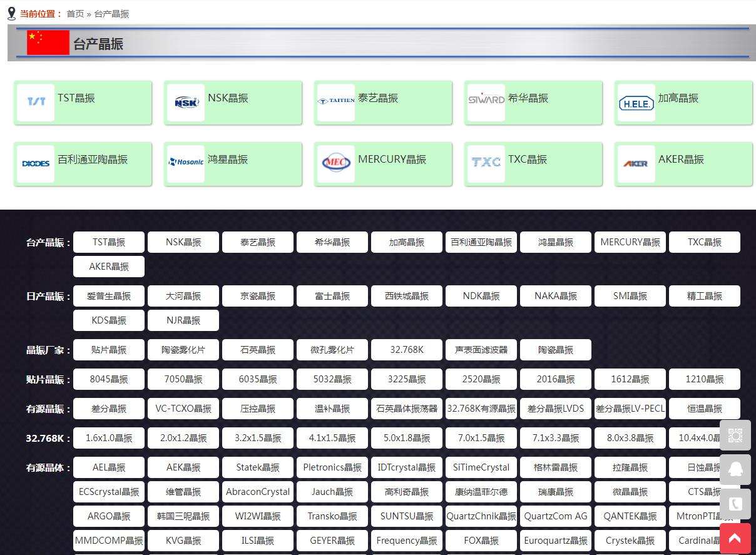The height and width of the screenshot is (555, 756).
Task: Select the 恒温晶振 tag
Action: pos(705,409)
